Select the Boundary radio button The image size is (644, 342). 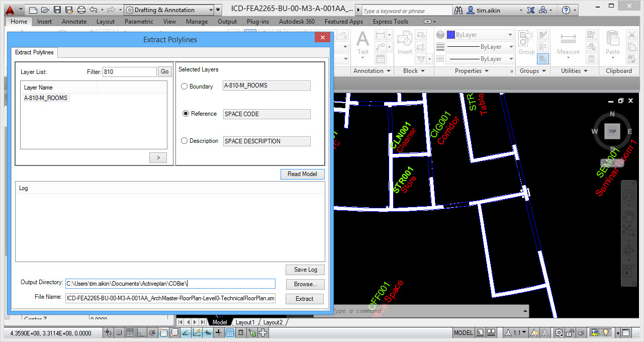tap(184, 87)
